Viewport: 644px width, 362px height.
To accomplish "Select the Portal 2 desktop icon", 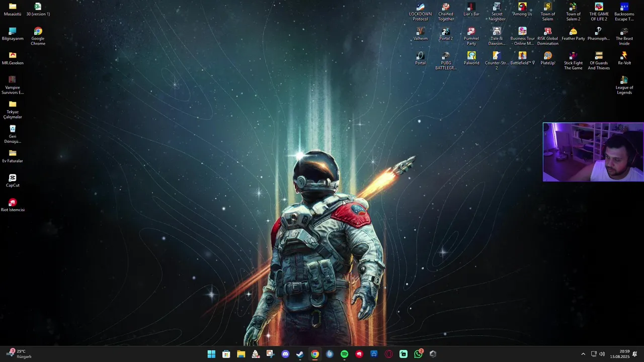I will pos(446,34).
